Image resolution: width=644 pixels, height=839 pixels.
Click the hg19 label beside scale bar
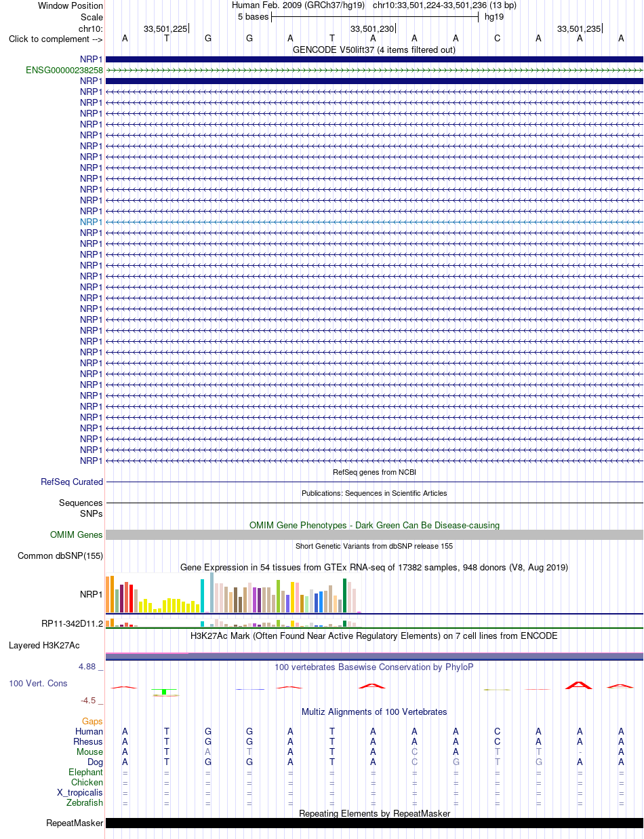pos(494,17)
